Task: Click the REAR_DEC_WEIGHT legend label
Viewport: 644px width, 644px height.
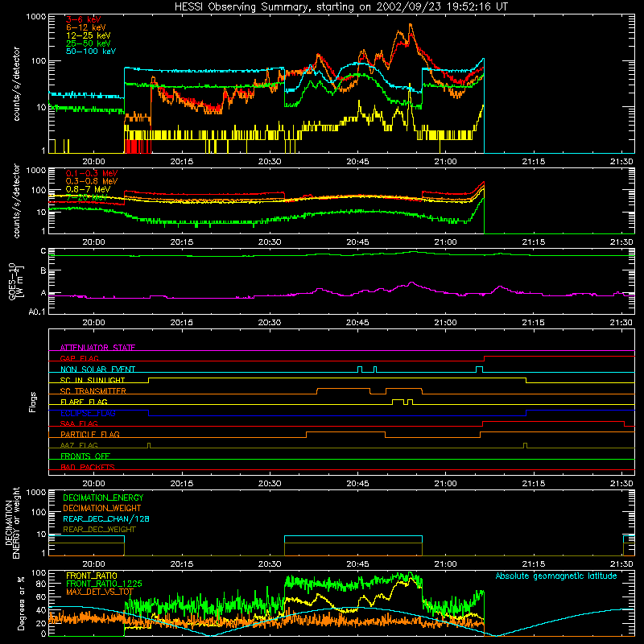Action: pyautogui.click(x=99, y=530)
